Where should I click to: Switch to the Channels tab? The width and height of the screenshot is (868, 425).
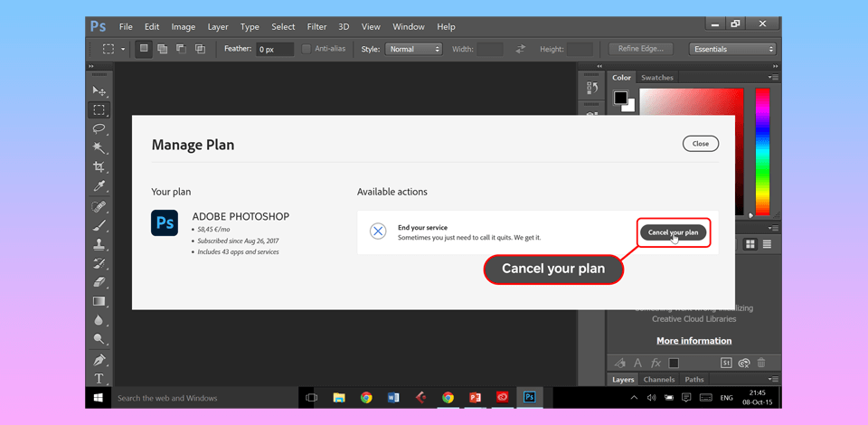[659, 380]
